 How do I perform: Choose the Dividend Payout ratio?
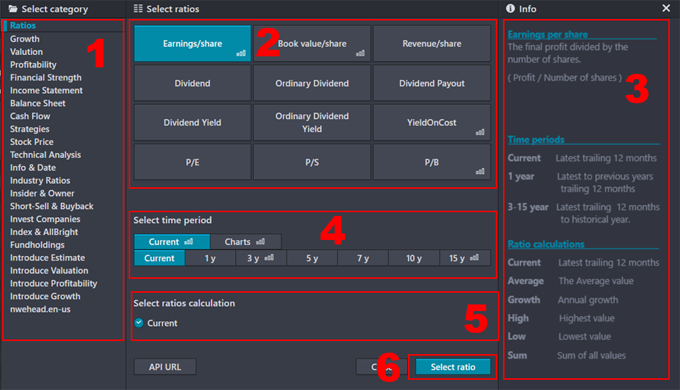click(x=432, y=83)
